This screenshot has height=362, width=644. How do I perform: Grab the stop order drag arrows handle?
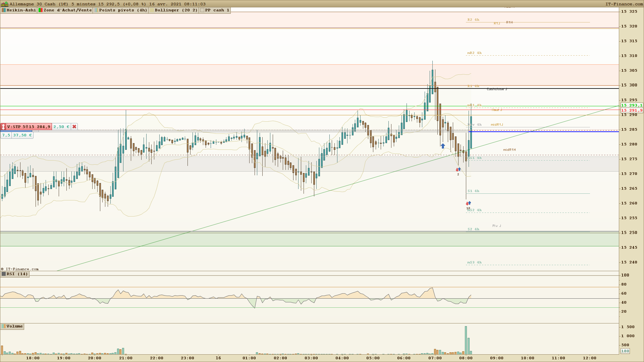[3, 127]
